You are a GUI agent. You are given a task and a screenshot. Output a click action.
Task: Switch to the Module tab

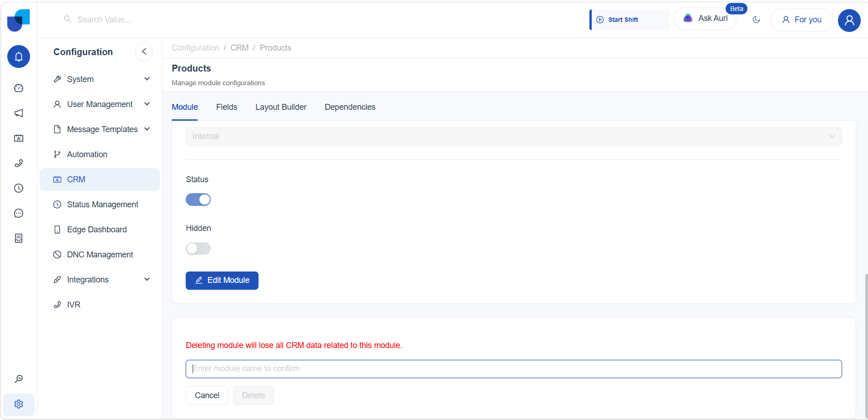tap(185, 107)
